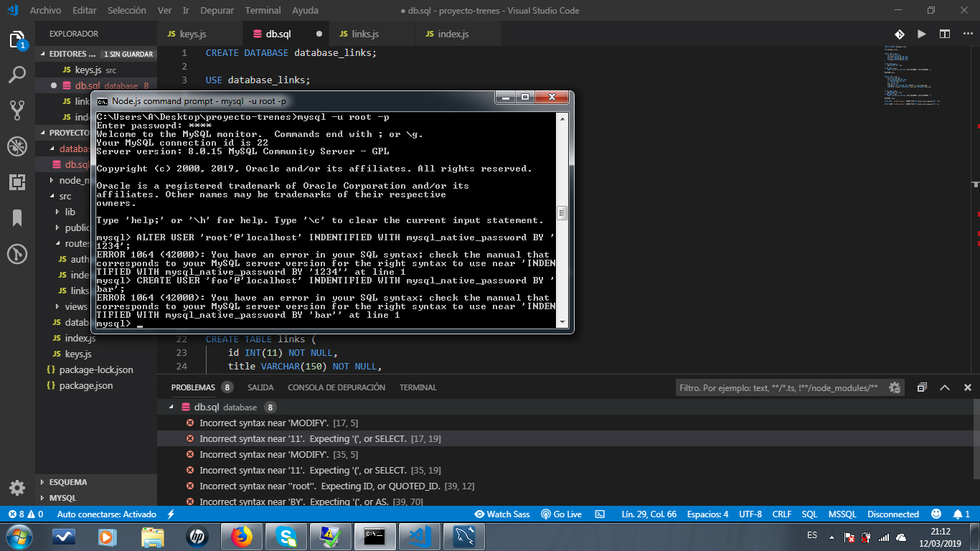Switch to the keys.js editor tab
The width and height of the screenshot is (980, 551).
coord(200,34)
